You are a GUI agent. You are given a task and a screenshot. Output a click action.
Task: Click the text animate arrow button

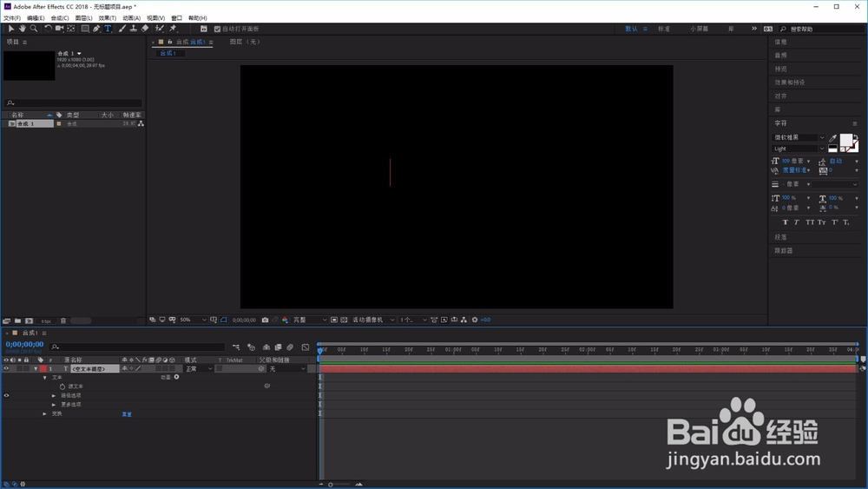[x=176, y=377]
